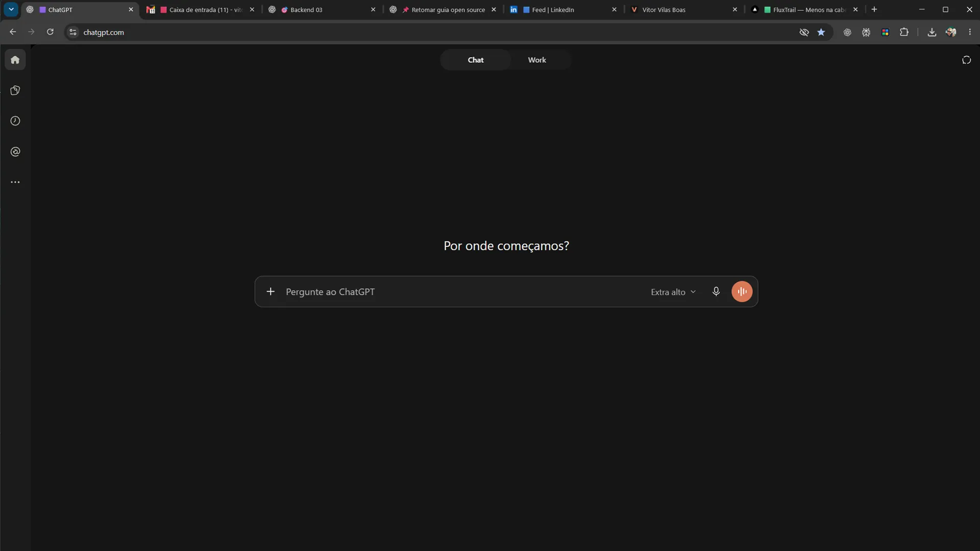Open the Home icon in ChatGPT sidebar
The width and height of the screenshot is (980, 551).
[x=15, y=60]
